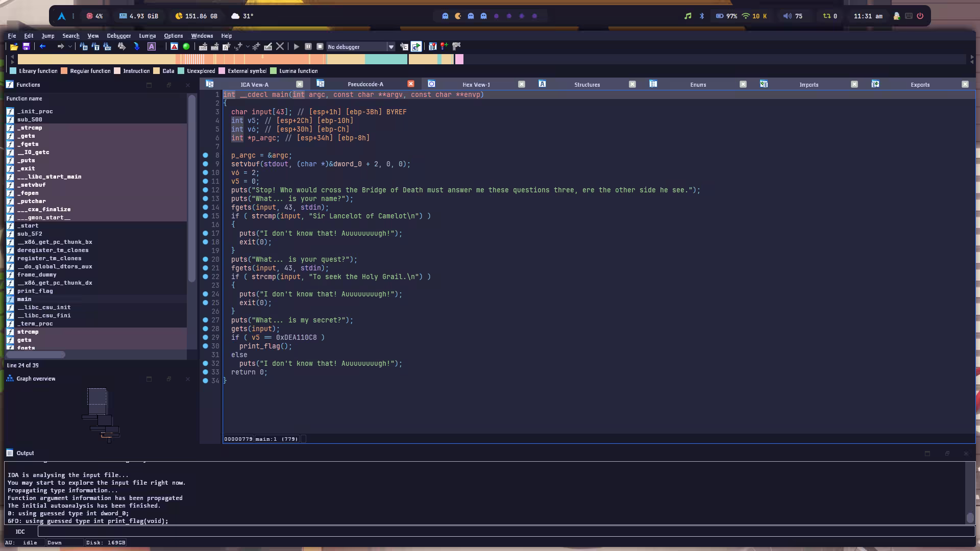Open the Debugger menu
Image resolution: width=980 pixels, height=551 pixels.
118,36
